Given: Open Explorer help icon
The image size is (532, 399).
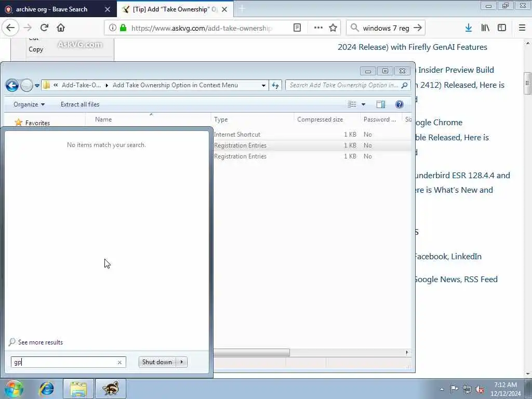Looking at the screenshot, I should coord(400,104).
